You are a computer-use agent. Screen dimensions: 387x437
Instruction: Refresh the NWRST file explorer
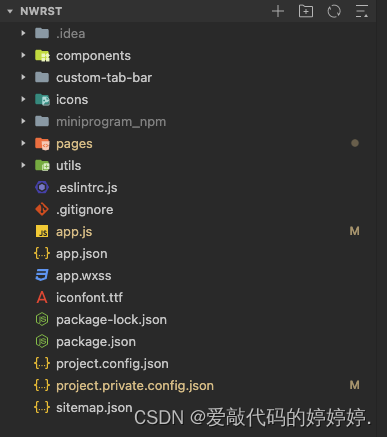pyautogui.click(x=334, y=11)
